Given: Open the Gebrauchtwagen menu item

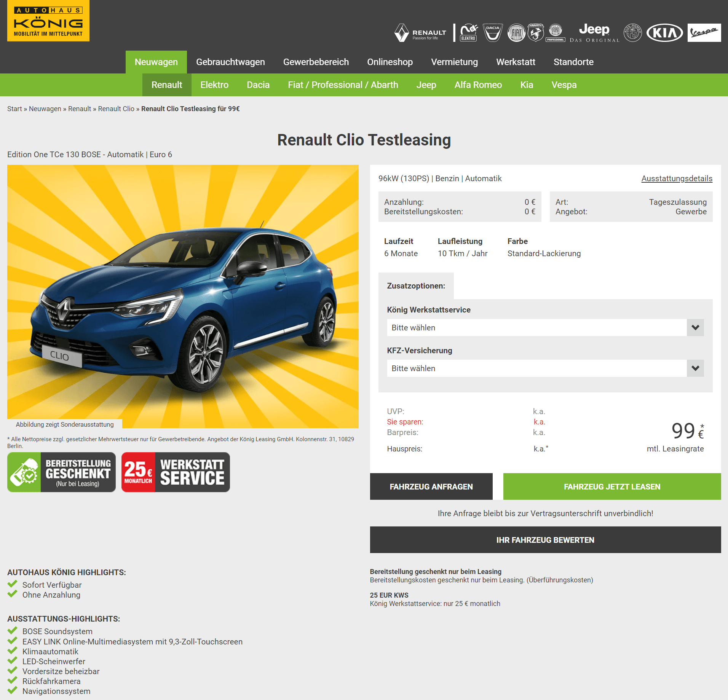Looking at the screenshot, I should 230,62.
